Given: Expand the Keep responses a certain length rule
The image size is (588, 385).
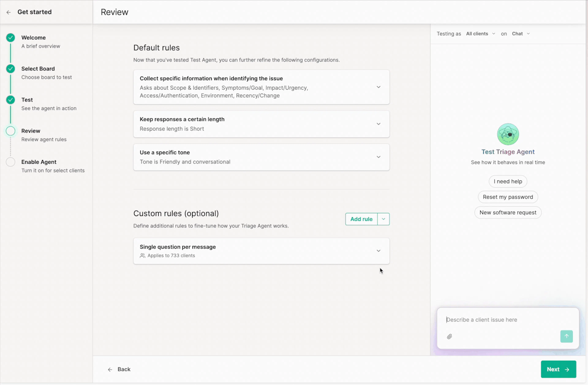Looking at the screenshot, I should pos(378,124).
